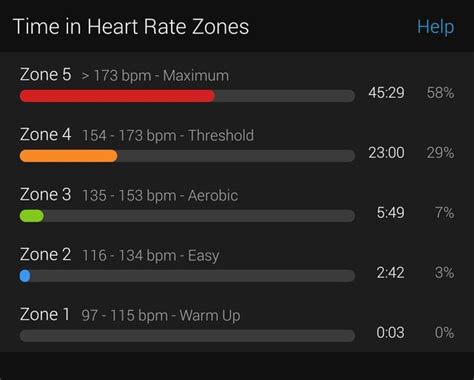Viewport: 474px width, 380px height.
Task: Click the Zone 4 label
Action: coord(46,134)
